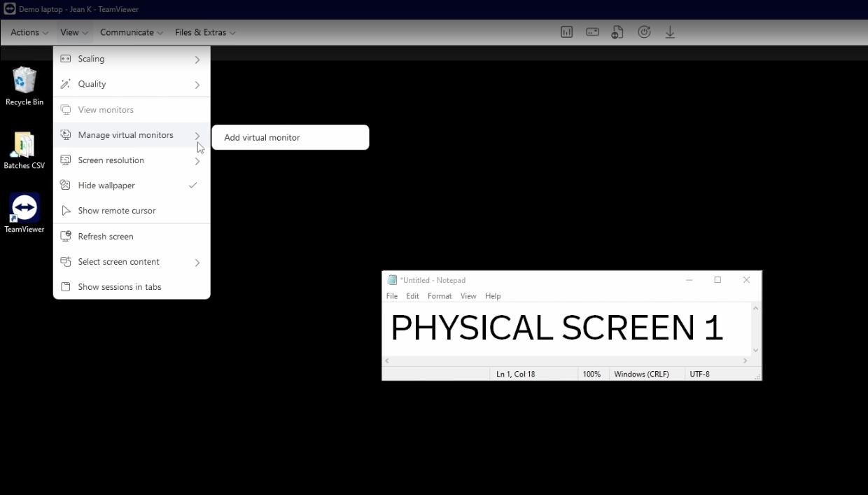
Task: Click the Hide wallpaper picture icon
Action: [x=66, y=186]
